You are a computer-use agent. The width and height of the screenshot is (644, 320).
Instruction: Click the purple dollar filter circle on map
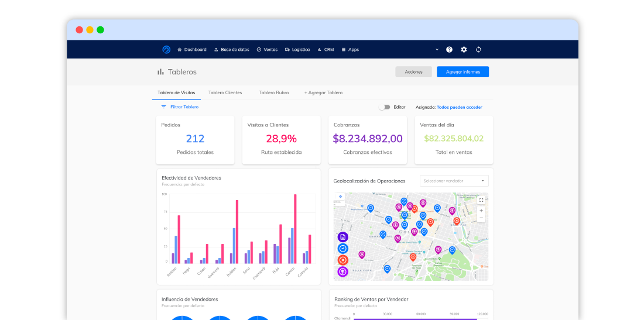point(343,271)
